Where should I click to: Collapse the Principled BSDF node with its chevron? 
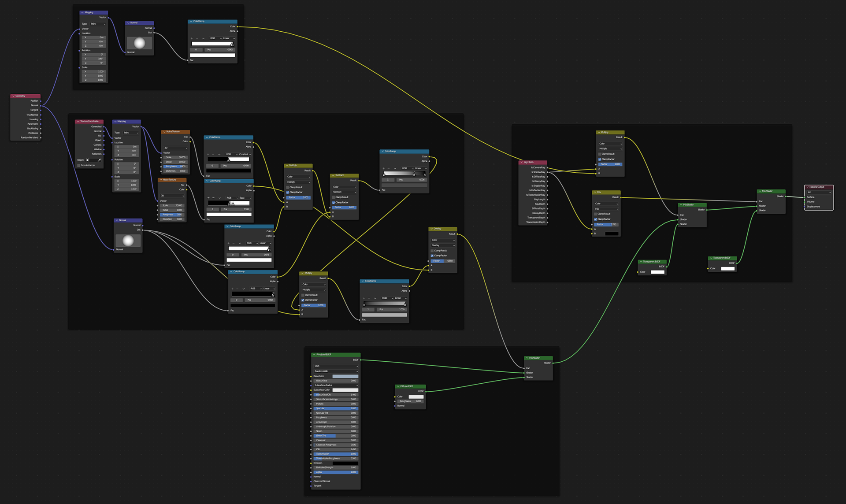[314, 355]
